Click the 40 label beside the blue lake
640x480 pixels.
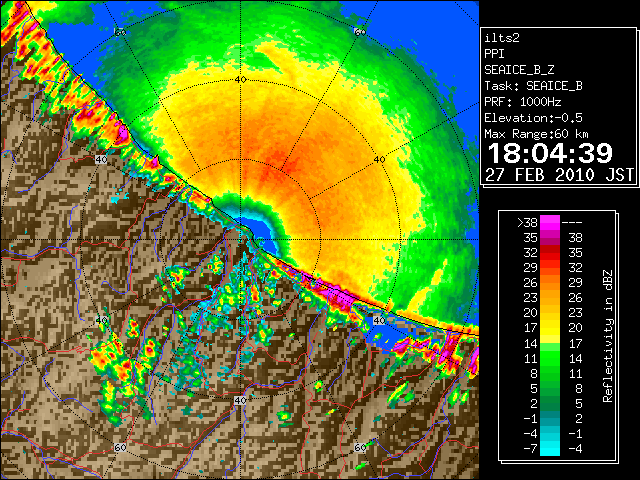[379, 320]
